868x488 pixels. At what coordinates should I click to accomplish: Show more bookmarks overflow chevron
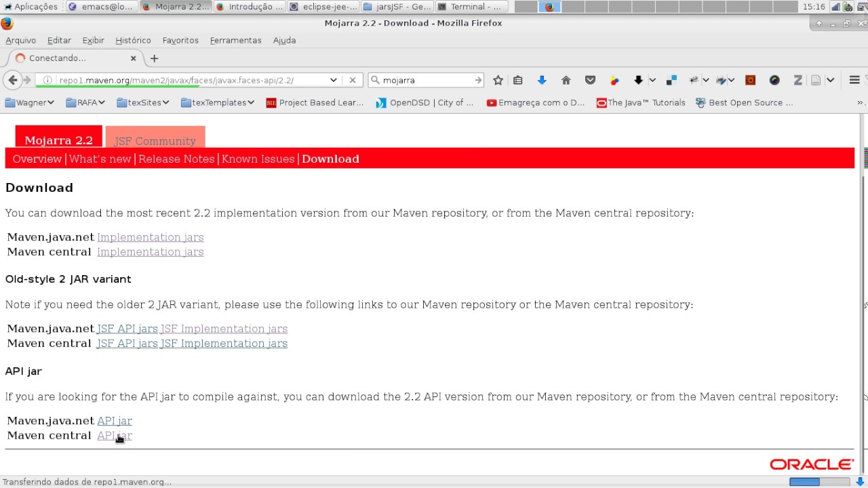pyautogui.click(x=861, y=103)
